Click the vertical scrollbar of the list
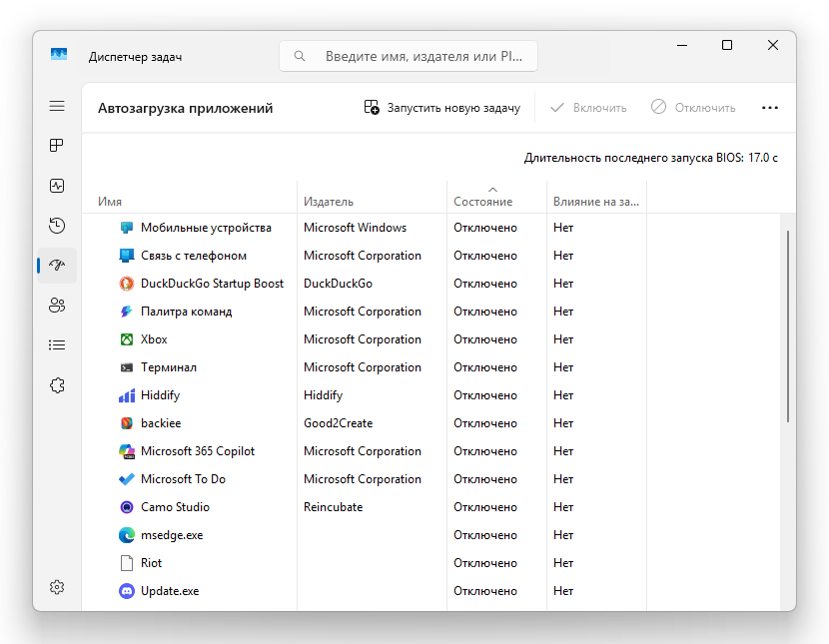829x644 pixels. click(788, 325)
